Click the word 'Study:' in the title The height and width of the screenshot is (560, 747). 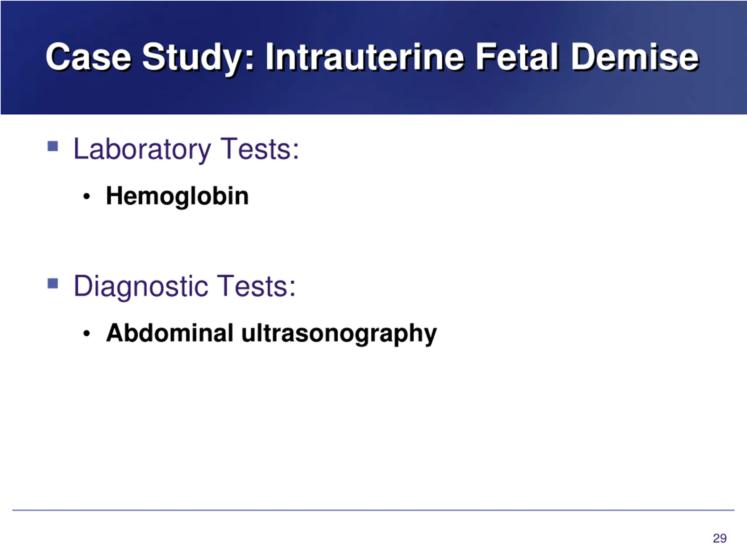198,58
